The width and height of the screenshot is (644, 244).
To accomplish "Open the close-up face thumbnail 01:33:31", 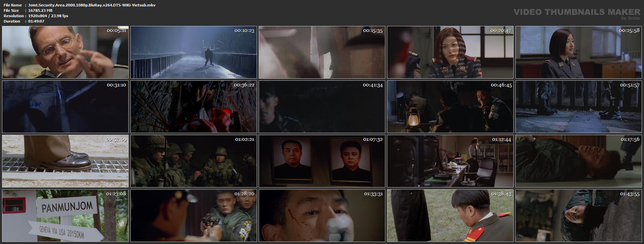I will (x=322, y=215).
